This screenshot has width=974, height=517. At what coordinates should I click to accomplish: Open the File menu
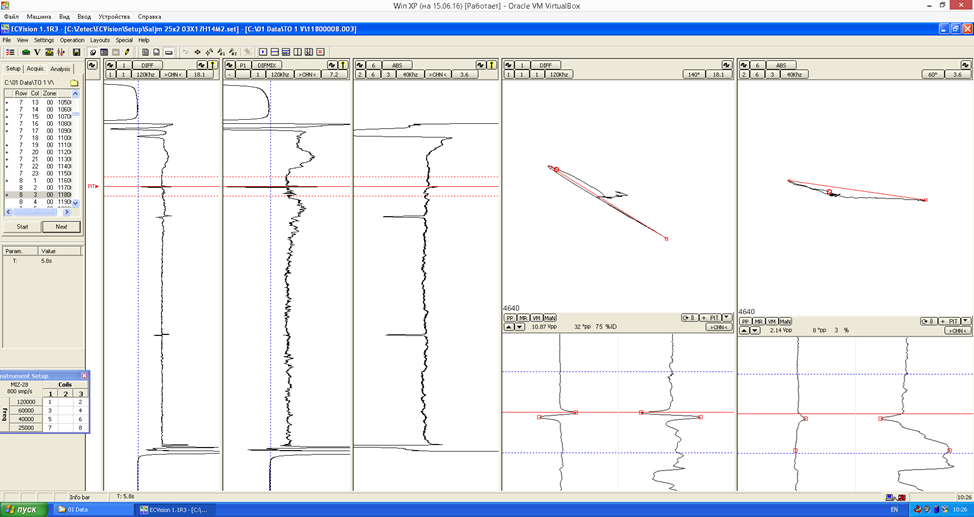click(7, 40)
